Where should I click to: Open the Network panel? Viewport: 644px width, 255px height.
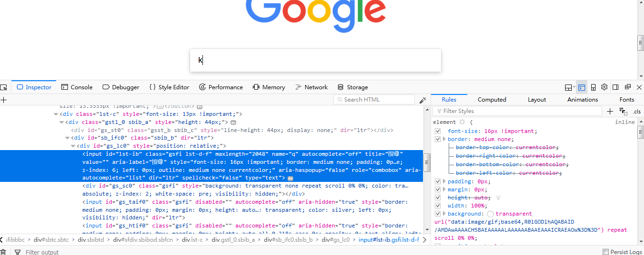point(311,87)
